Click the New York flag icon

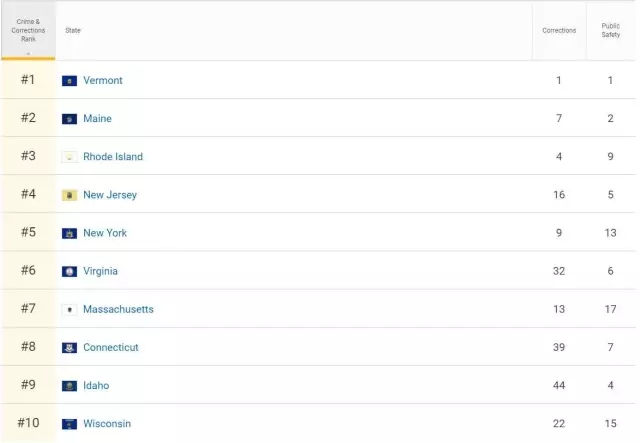coord(69,233)
